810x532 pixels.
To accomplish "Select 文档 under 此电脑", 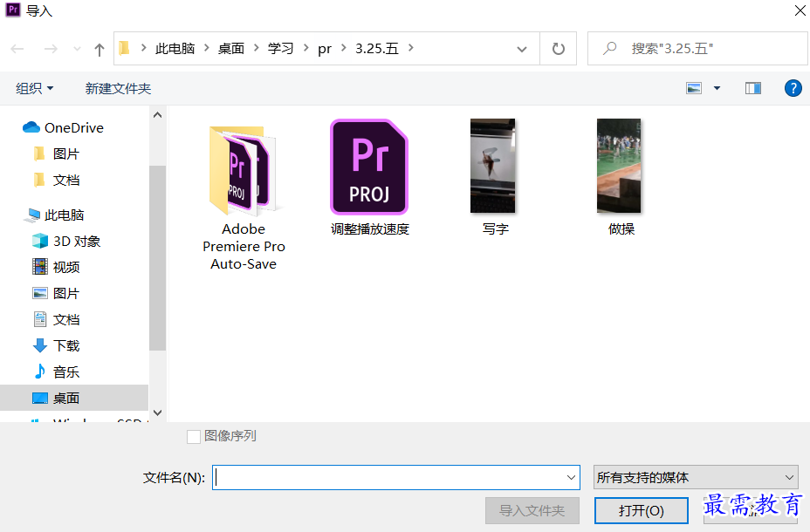I will tap(57, 319).
